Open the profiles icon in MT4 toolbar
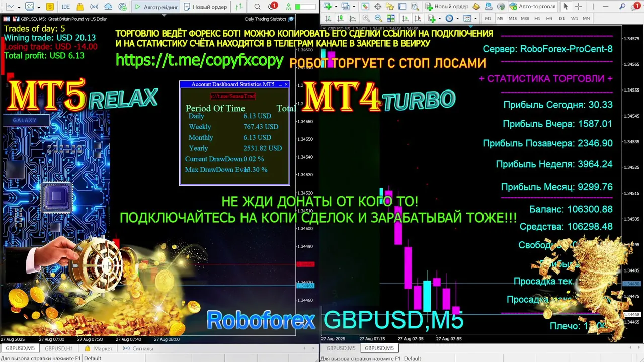 (x=345, y=7)
